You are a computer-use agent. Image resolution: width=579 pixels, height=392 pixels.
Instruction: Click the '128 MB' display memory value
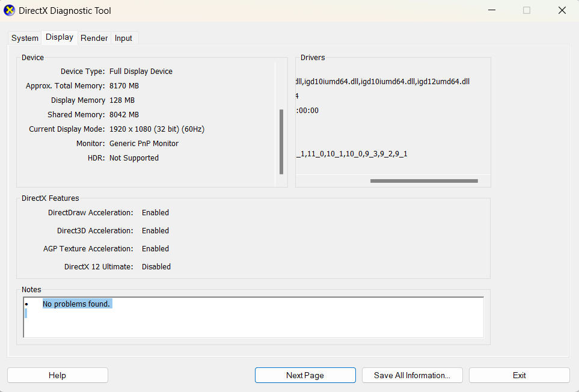(x=122, y=100)
